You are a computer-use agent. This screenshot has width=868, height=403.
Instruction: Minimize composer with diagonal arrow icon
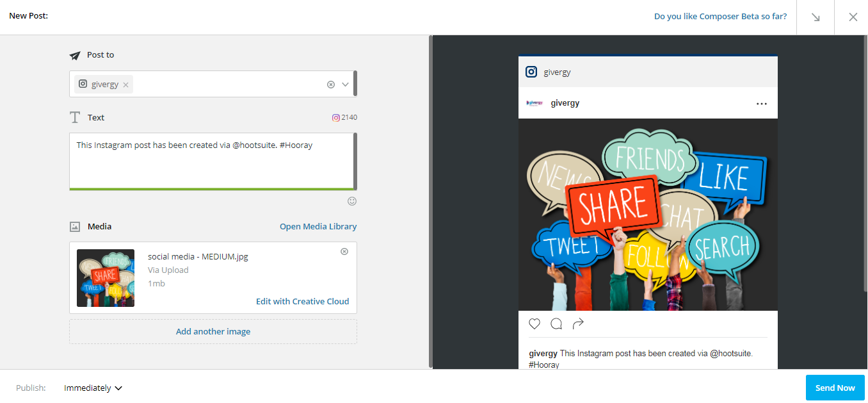coord(816,17)
